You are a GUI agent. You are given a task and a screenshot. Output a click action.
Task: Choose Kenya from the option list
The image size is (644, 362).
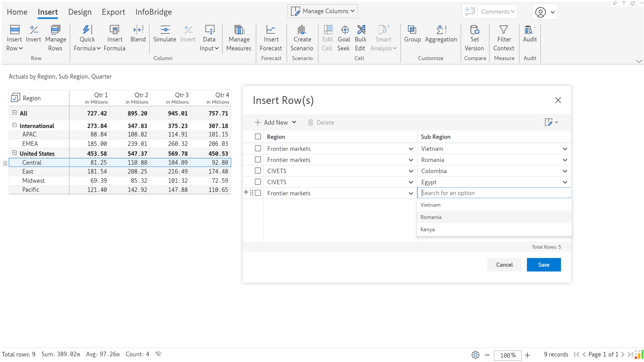tap(494, 229)
